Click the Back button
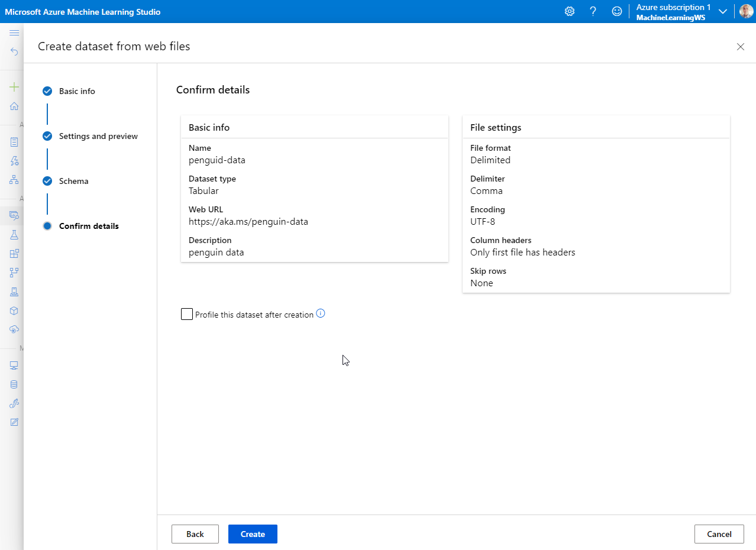756x550 pixels. coord(195,534)
